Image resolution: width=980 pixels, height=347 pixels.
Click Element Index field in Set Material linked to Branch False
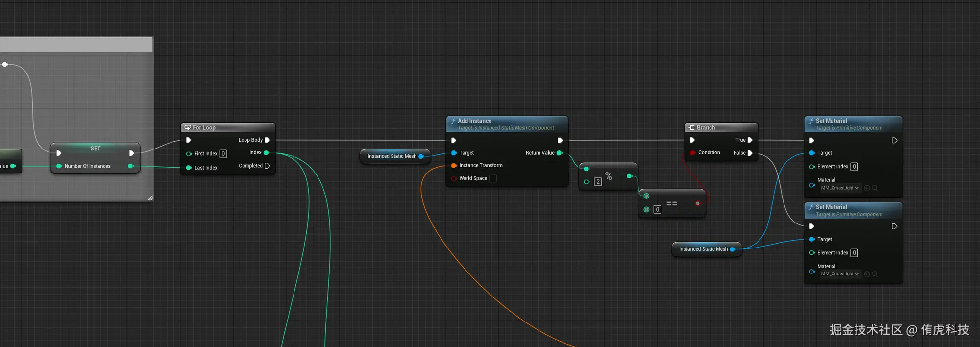click(x=854, y=253)
